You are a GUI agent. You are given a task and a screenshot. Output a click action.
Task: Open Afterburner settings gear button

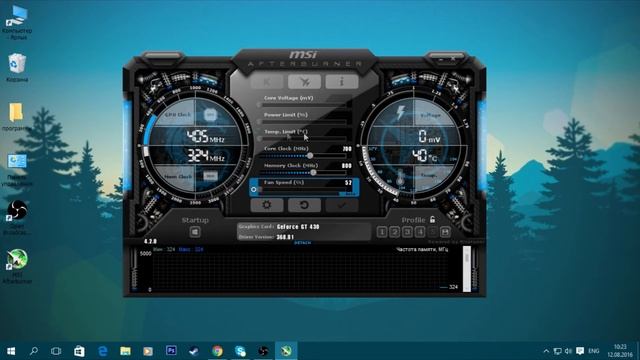click(267, 205)
